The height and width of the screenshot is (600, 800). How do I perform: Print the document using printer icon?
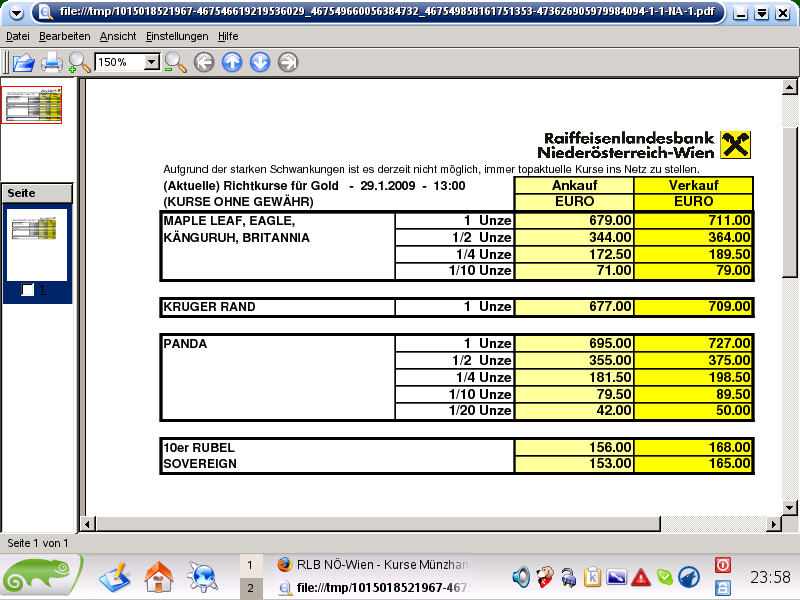(52, 63)
